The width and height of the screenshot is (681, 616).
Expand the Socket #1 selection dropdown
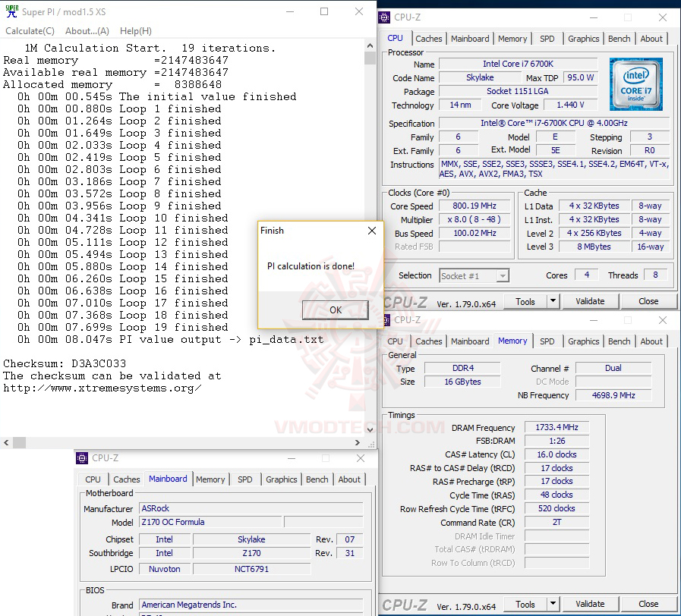(503, 275)
